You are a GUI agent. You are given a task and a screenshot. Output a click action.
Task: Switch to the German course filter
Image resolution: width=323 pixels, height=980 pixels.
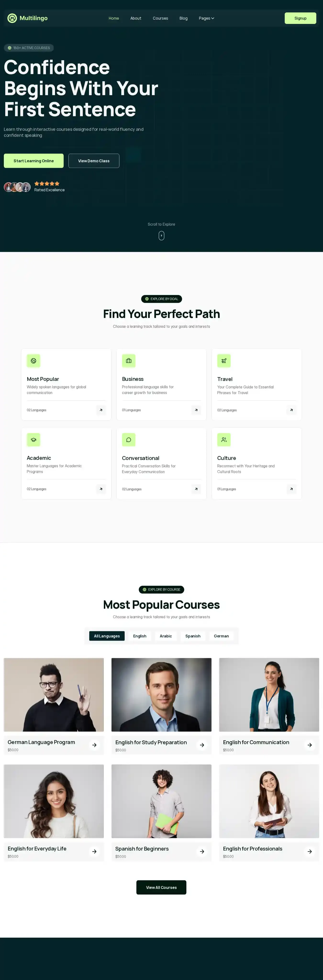(x=221, y=636)
